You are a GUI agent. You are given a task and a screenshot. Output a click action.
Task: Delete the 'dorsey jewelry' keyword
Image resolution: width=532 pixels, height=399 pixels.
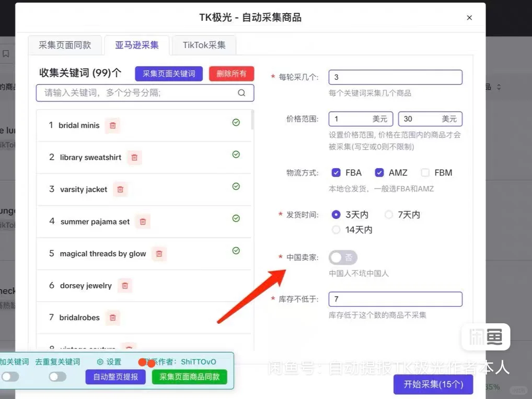125,286
